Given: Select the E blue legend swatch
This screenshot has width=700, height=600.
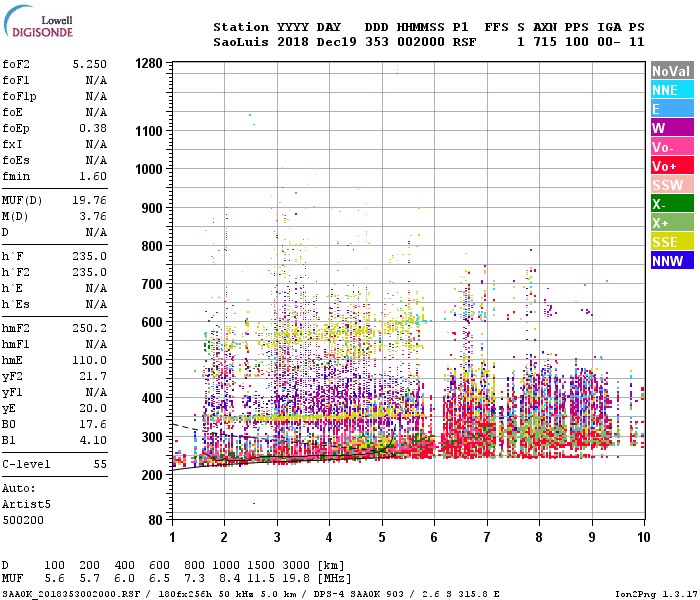Looking at the screenshot, I should (x=672, y=109).
